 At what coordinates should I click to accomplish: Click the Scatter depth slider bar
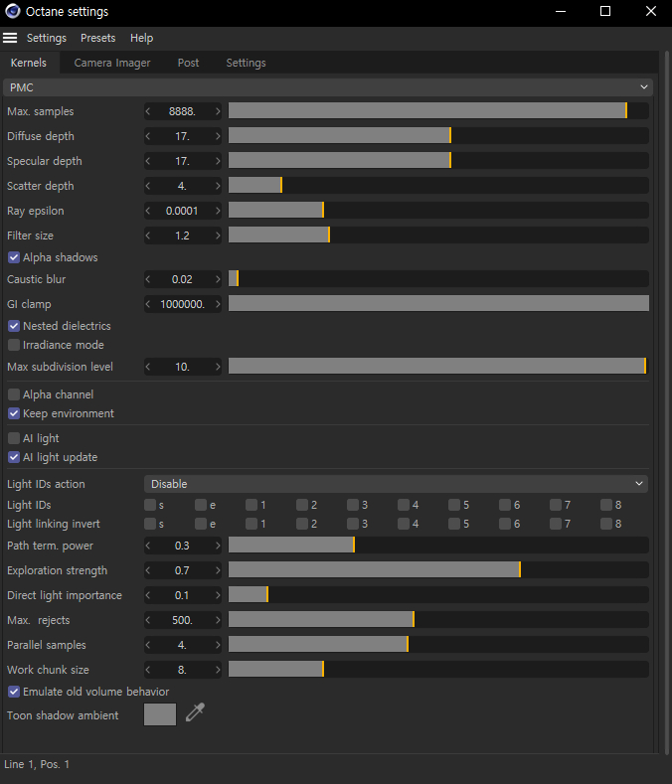pos(438,186)
